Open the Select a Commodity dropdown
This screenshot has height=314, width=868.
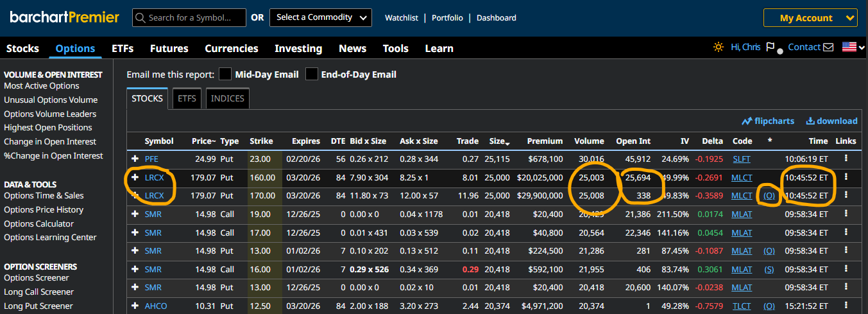[x=320, y=18]
